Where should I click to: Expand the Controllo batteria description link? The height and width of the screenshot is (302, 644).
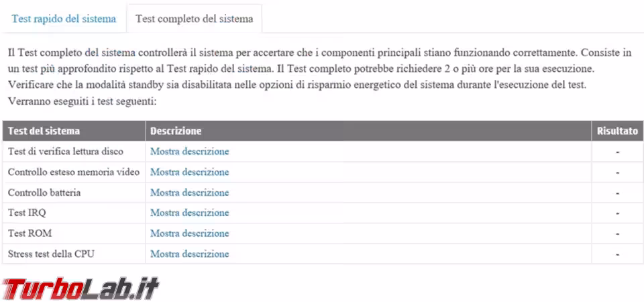189,193
